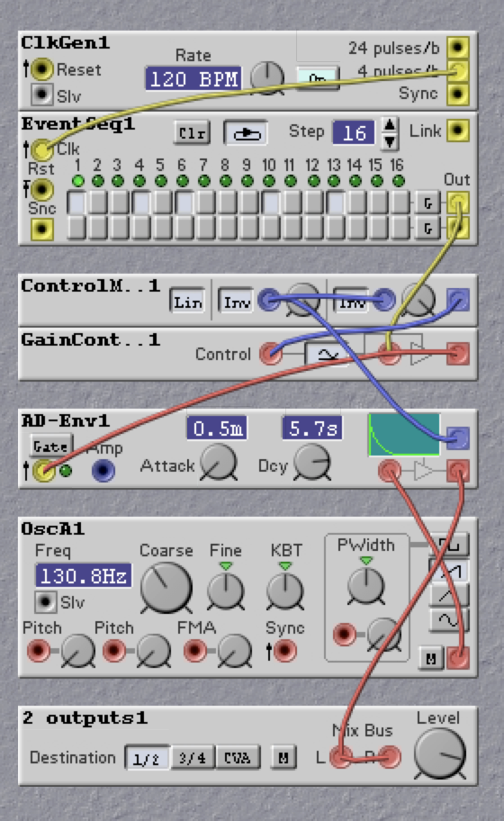Click the ClkGen1 Slv output jack
This screenshot has width=504, height=821.
(41, 95)
